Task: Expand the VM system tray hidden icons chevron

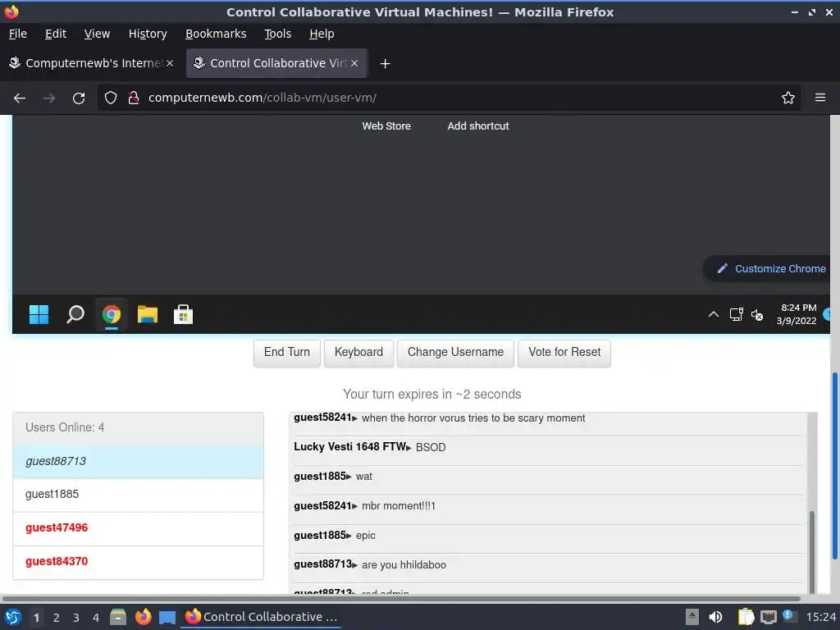Action: [714, 314]
